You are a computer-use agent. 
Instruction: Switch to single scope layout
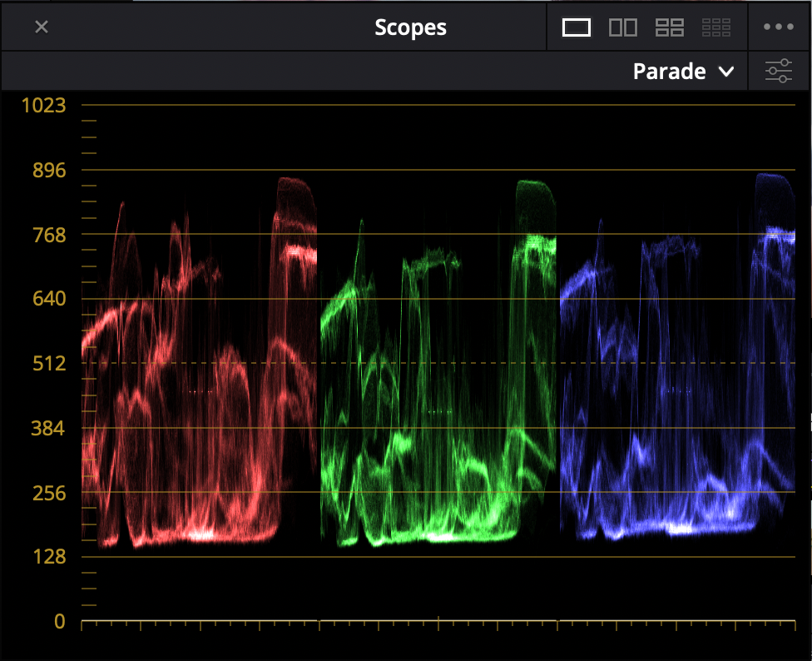click(577, 27)
